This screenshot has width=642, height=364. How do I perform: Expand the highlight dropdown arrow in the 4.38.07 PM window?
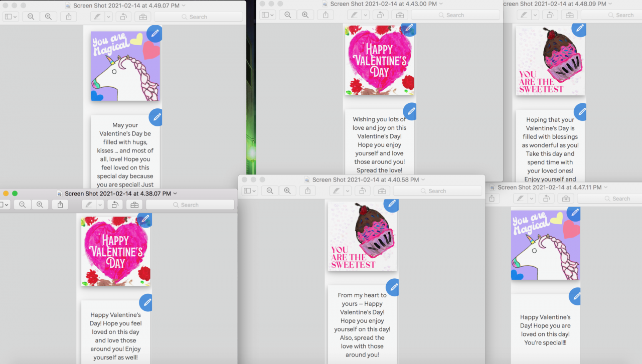100,205
